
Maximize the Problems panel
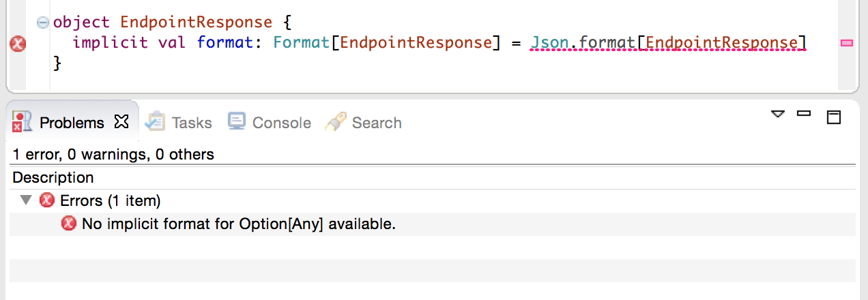pos(833,117)
